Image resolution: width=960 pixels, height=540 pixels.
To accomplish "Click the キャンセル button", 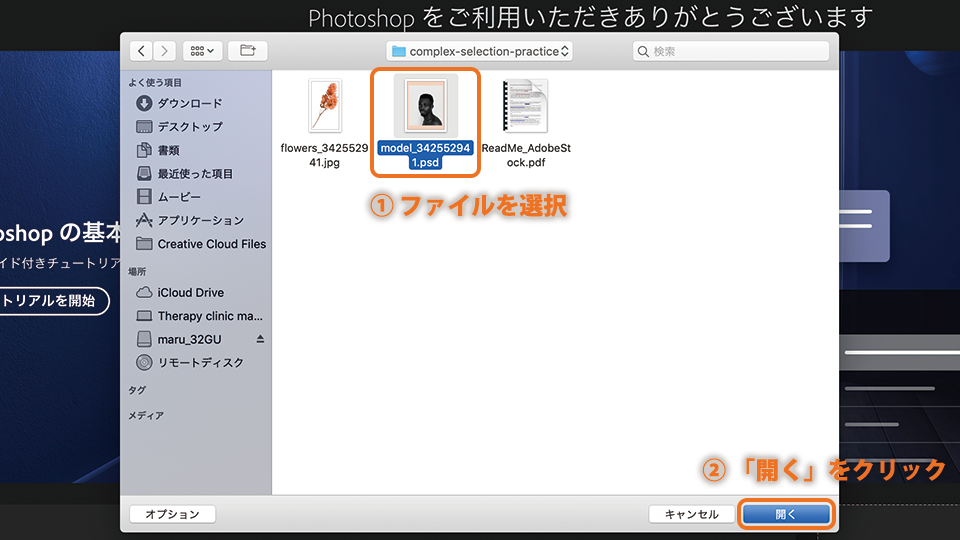I will pos(692,514).
